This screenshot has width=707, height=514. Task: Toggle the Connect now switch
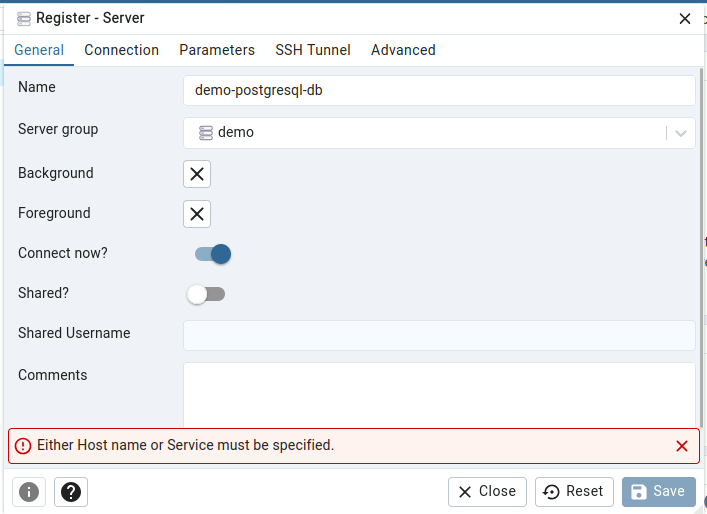coord(213,254)
